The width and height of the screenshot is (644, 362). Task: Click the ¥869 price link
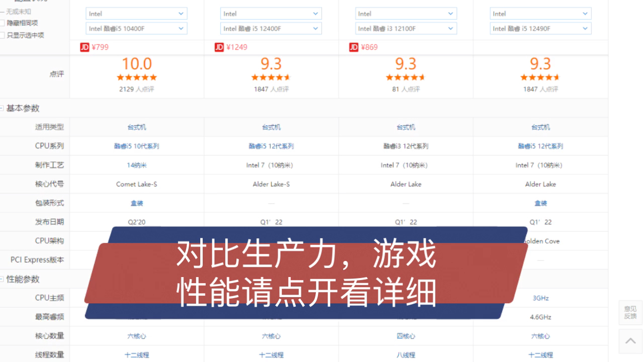click(x=369, y=47)
